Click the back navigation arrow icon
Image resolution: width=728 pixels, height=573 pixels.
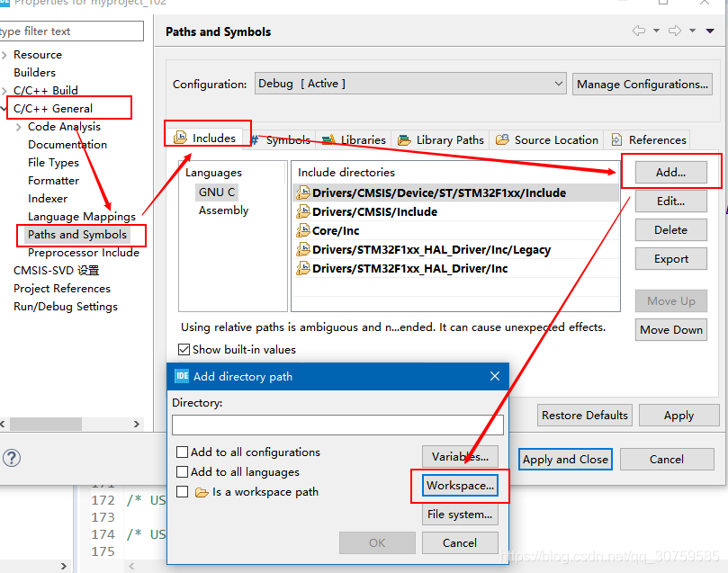pos(639,31)
